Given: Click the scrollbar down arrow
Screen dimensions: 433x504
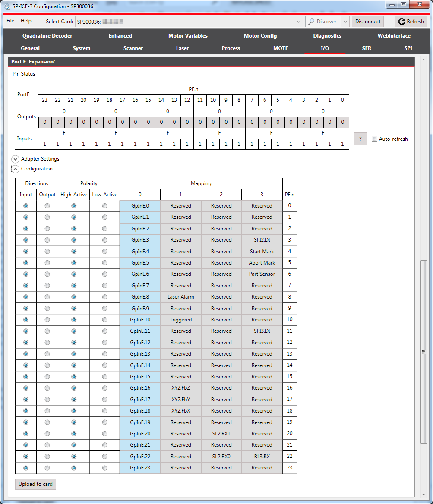Looking at the screenshot, I should coord(424,494).
